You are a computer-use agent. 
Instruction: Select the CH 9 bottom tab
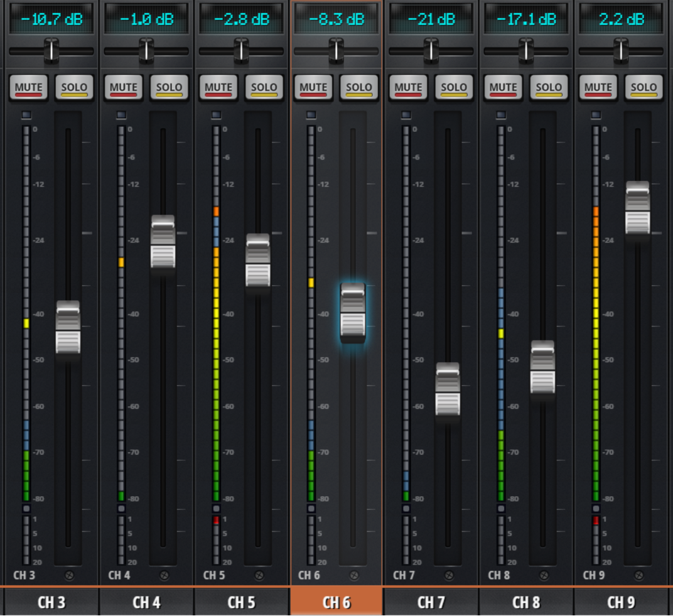pos(622,602)
